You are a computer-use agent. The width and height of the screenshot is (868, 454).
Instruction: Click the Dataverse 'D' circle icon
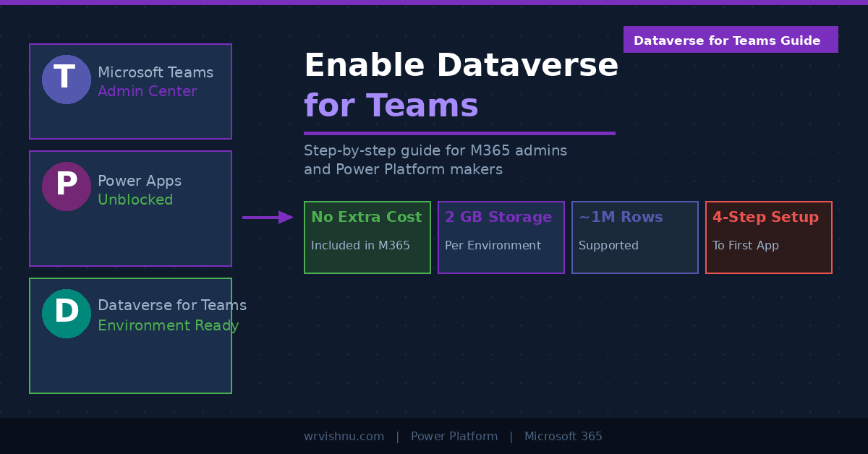(67, 314)
